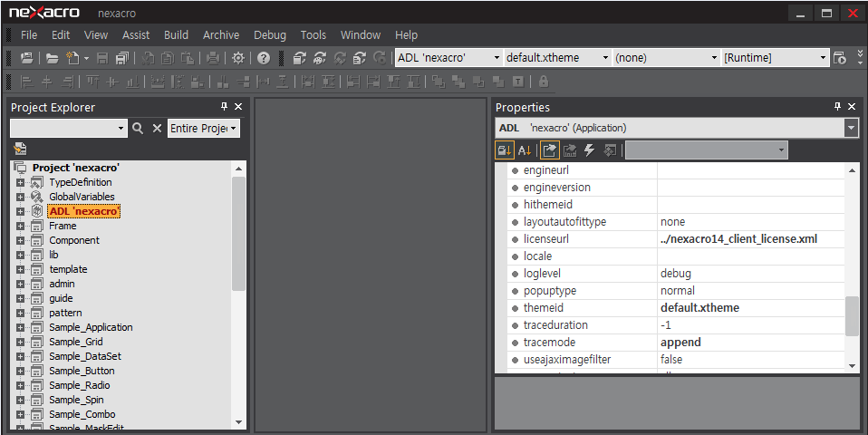This screenshot has height=435, width=868.
Task: Toggle alphabetical A-Z sort in Properties
Action: pos(525,150)
